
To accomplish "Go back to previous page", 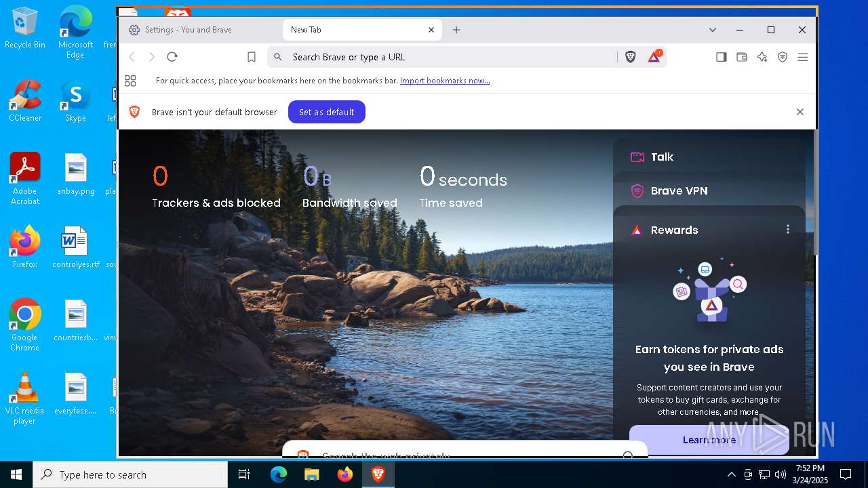I will 132,57.
